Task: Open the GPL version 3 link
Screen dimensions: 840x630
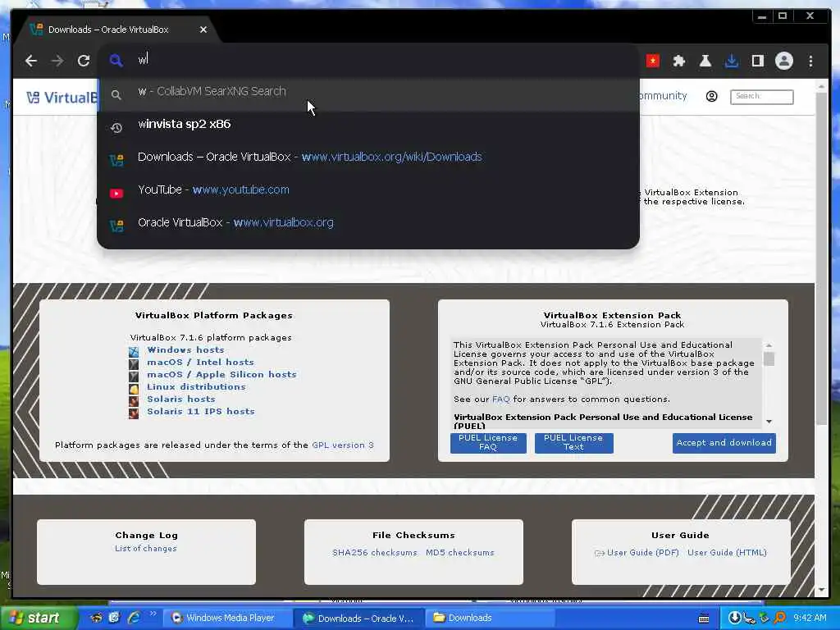Action: (x=343, y=445)
